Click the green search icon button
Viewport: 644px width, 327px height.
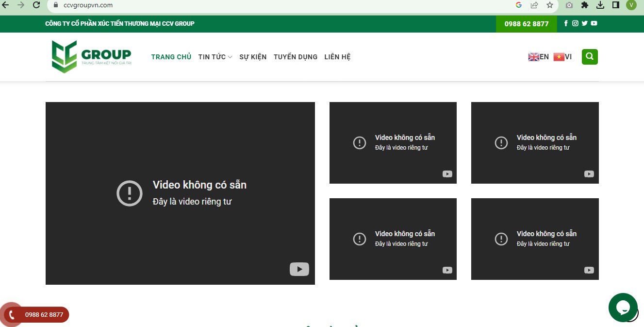tap(590, 57)
